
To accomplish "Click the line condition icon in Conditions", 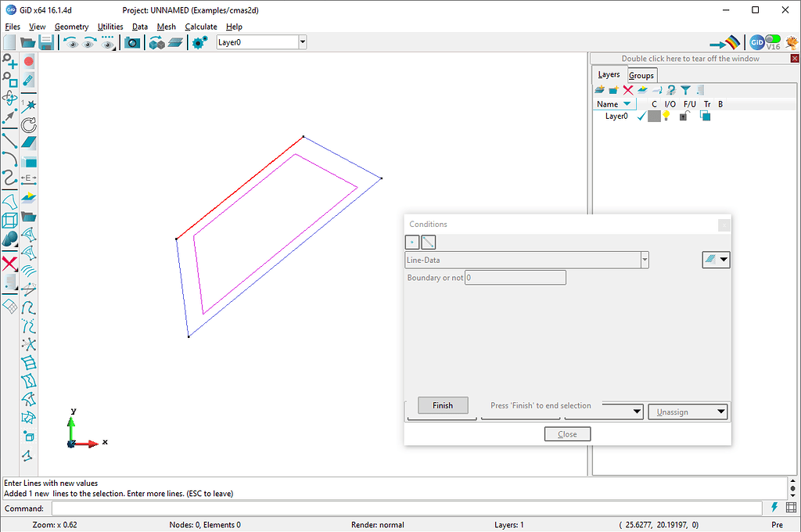I will tap(428, 243).
